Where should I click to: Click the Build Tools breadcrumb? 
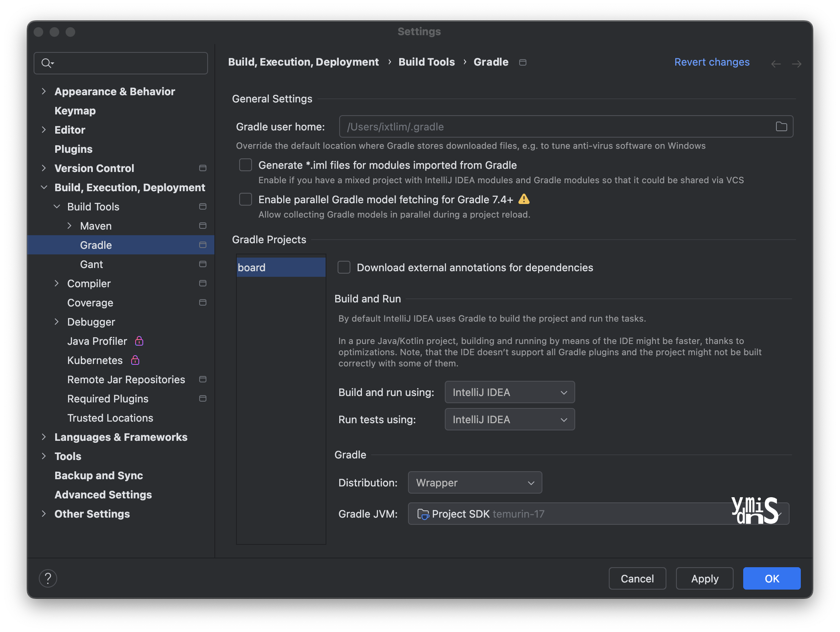coord(426,62)
